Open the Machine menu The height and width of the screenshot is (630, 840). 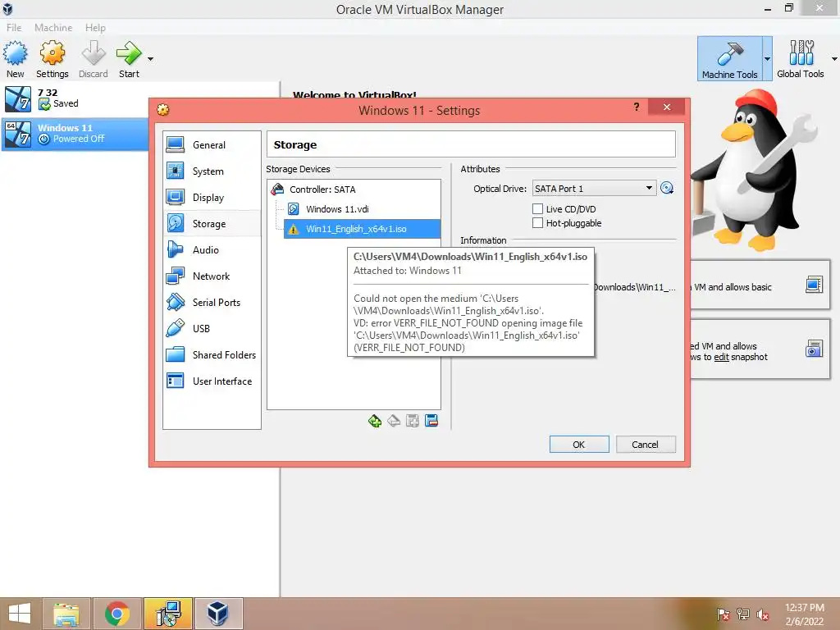coord(53,27)
